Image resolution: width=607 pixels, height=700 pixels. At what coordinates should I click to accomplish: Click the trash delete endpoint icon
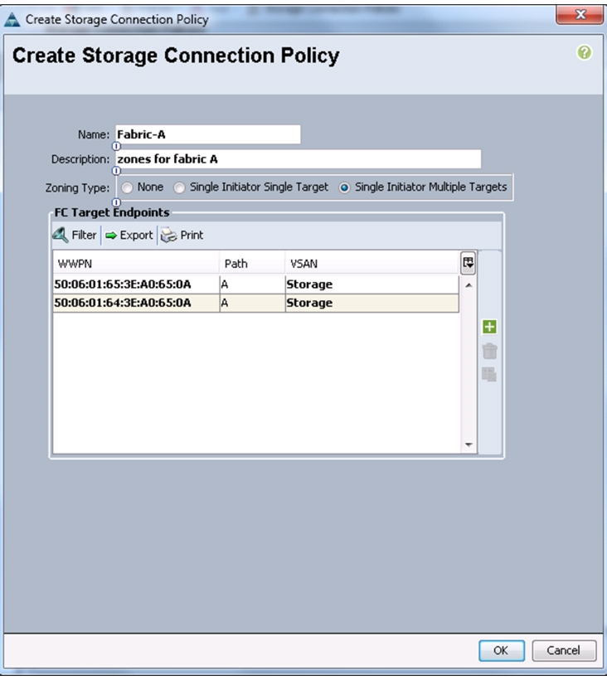tap(489, 351)
